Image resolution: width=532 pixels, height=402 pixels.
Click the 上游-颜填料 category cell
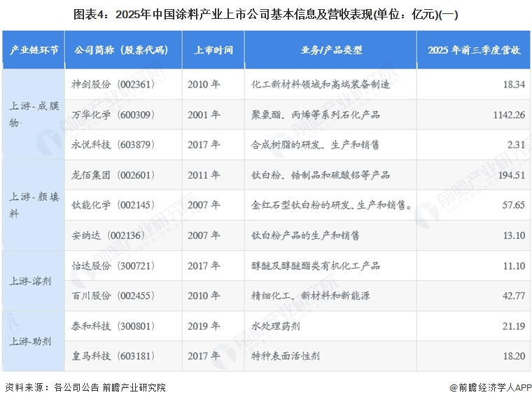34,205
